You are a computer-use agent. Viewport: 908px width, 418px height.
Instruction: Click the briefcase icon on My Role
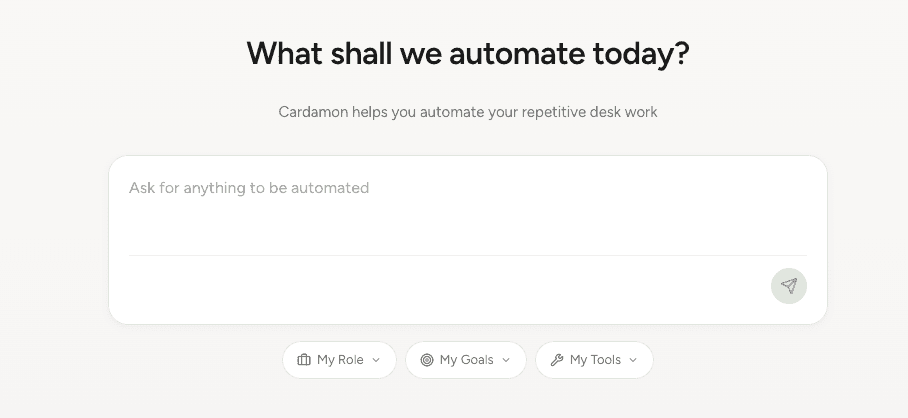(304, 360)
